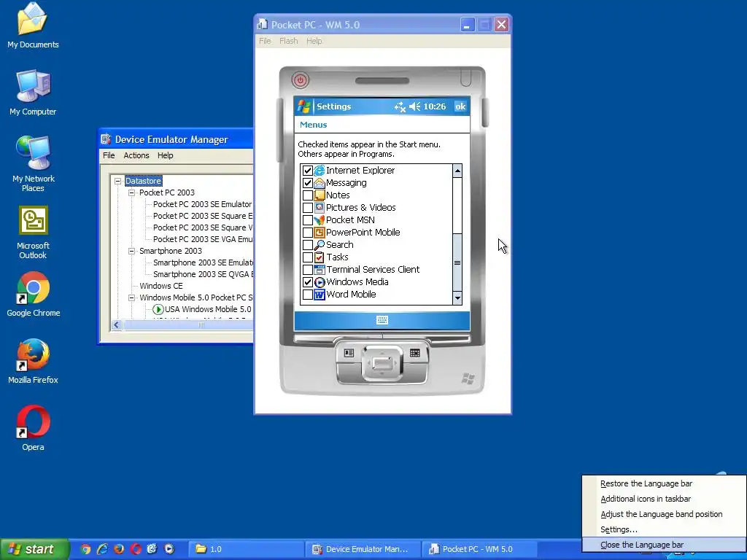Open the on-screen keyboard icon
747x560 pixels.
pyautogui.click(x=382, y=320)
